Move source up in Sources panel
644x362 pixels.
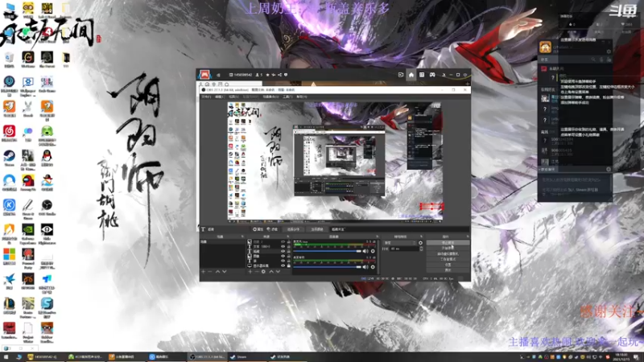point(271,271)
